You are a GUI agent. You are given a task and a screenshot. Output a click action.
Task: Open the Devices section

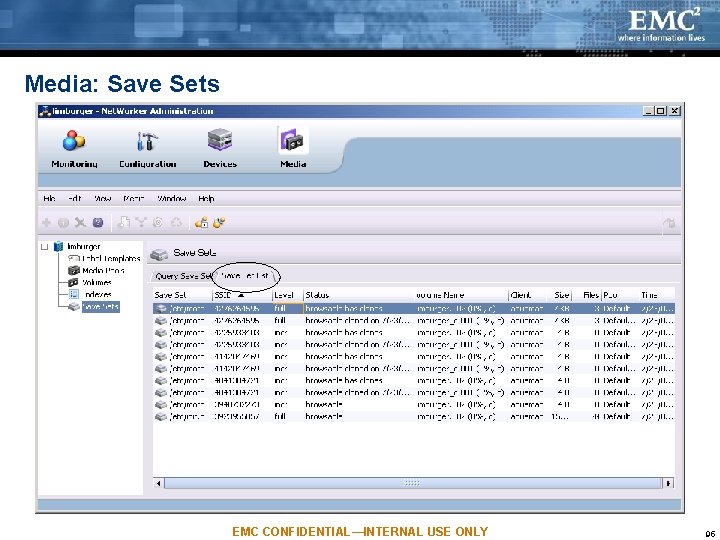tap(220, 149)
